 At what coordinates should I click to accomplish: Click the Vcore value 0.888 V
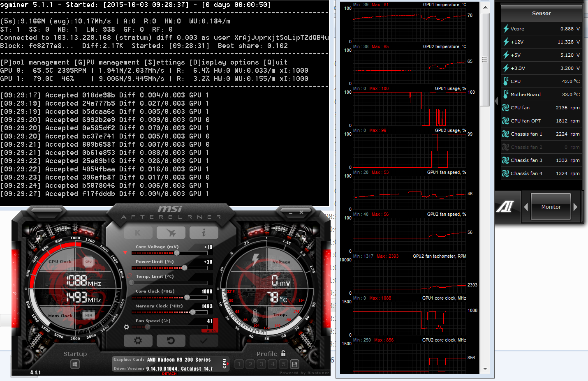tap(570, 29)
